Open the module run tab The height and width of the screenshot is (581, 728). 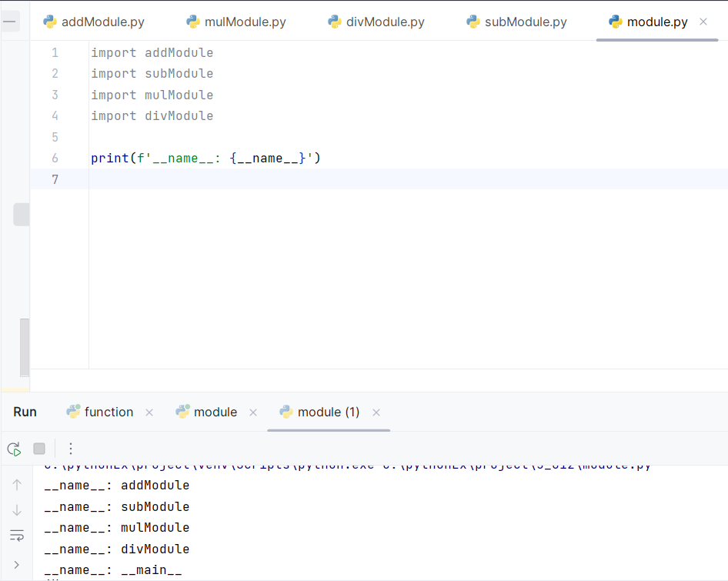point(215,412)
